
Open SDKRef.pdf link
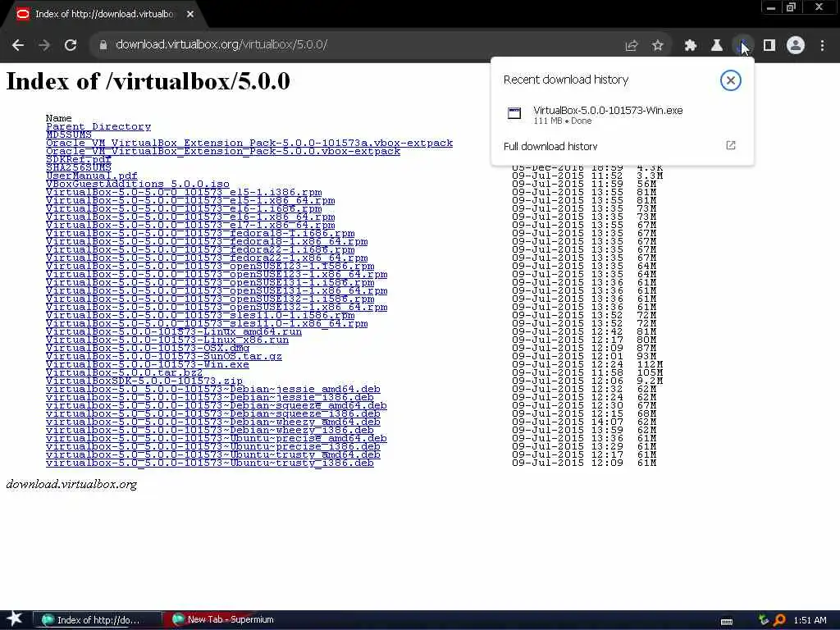pos(79,160)
